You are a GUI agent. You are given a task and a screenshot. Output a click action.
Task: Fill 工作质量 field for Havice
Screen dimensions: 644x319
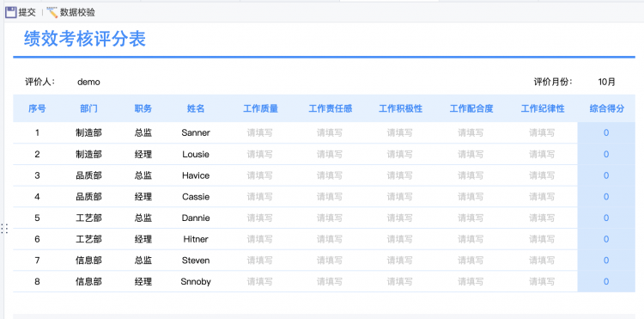click(x=260, y=175)
